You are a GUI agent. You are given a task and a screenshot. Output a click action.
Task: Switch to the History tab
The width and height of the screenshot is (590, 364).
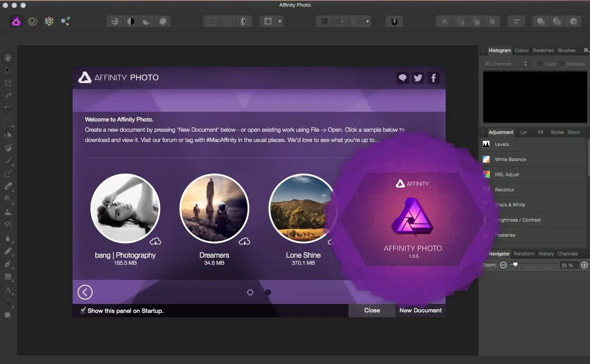point(546,254)
